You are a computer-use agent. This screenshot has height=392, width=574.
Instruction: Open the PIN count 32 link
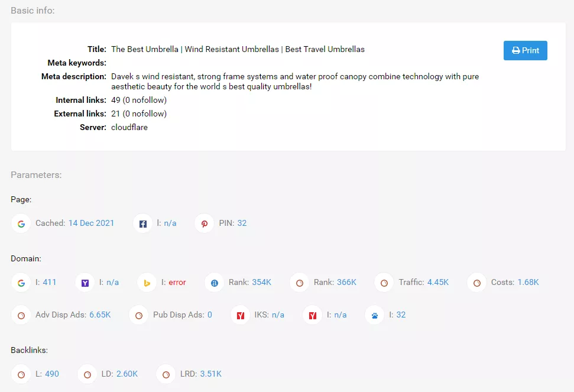[242, 223]
